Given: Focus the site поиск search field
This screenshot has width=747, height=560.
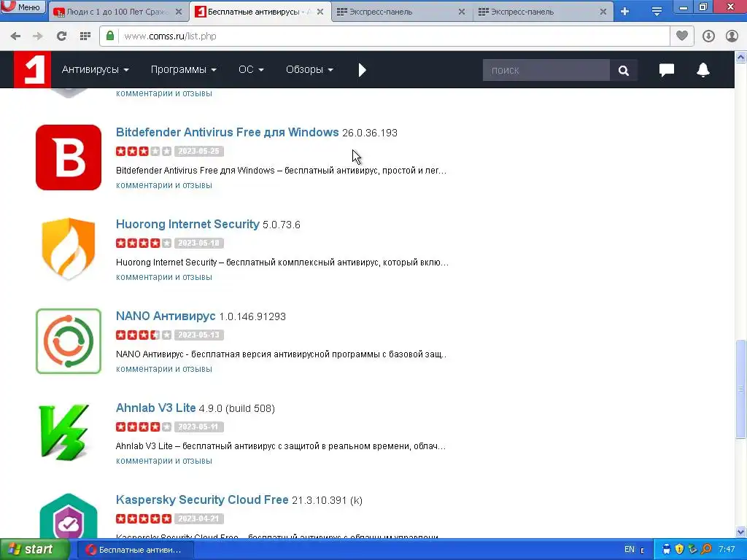Looking at the screenshot, I should click(546, 71).
